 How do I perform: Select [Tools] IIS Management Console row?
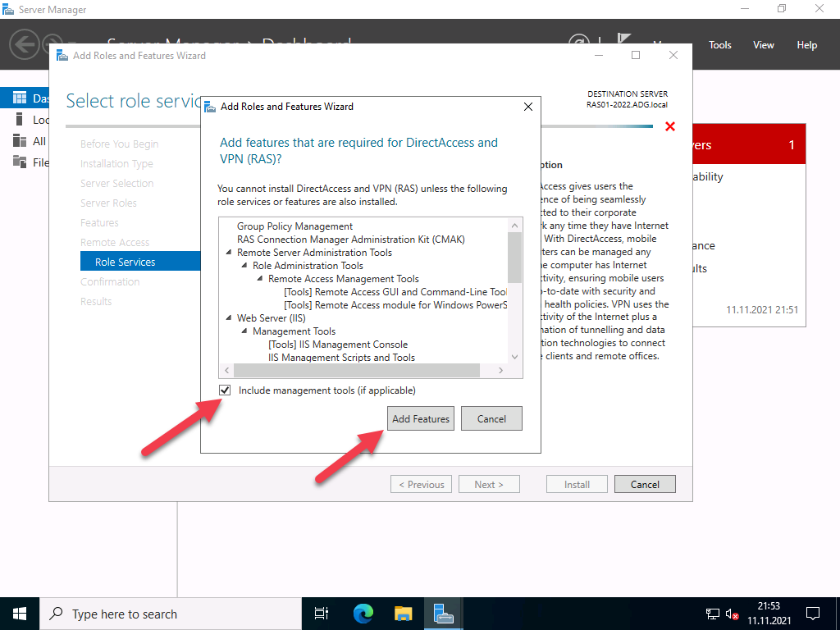click(338, 345)
